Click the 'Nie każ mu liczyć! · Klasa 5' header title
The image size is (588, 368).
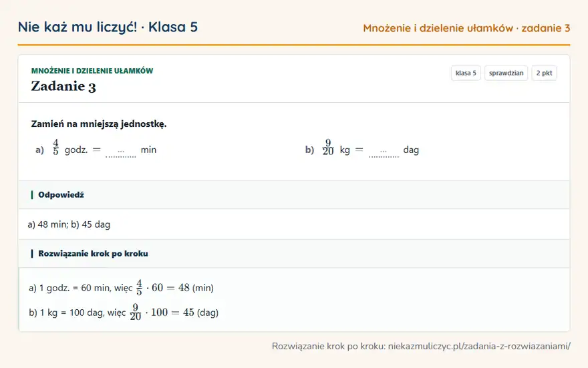click(108, 27)
